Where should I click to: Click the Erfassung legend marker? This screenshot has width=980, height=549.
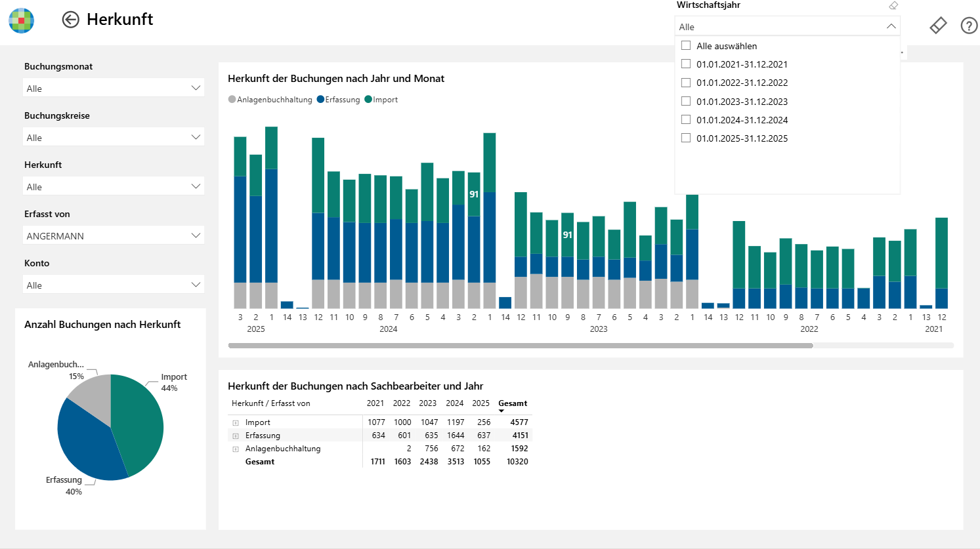(x=320, y=100)
